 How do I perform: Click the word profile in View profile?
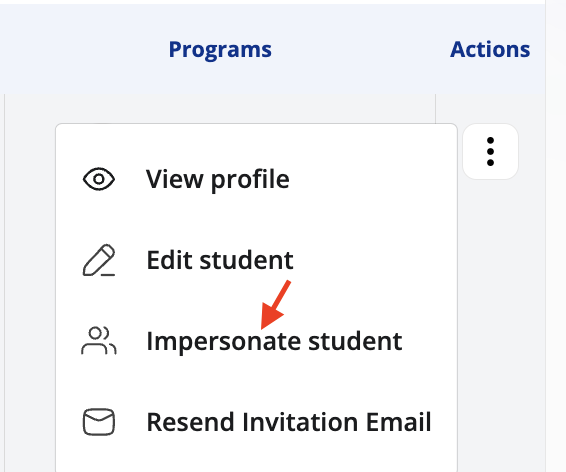click(x=250, y=180)
